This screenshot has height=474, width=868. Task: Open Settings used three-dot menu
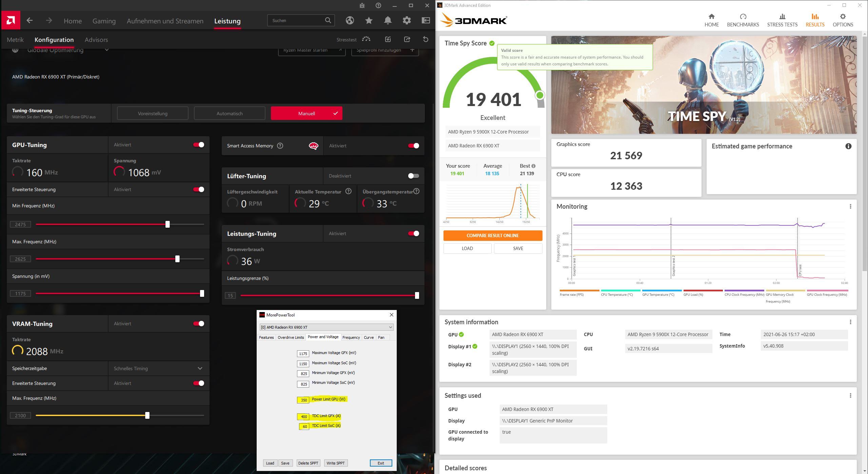pos(850,395)
